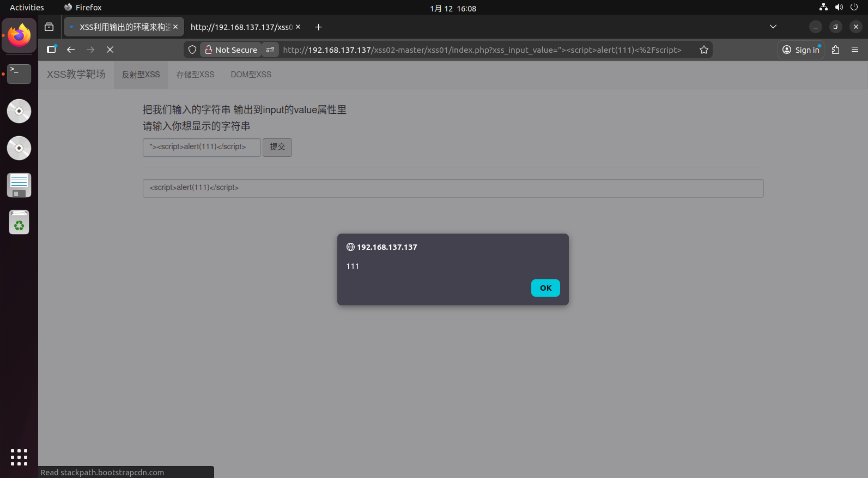The image size is (868, 478).
Task: Toggle the Firefox sidebar button
Action: (x=51, y=50)
